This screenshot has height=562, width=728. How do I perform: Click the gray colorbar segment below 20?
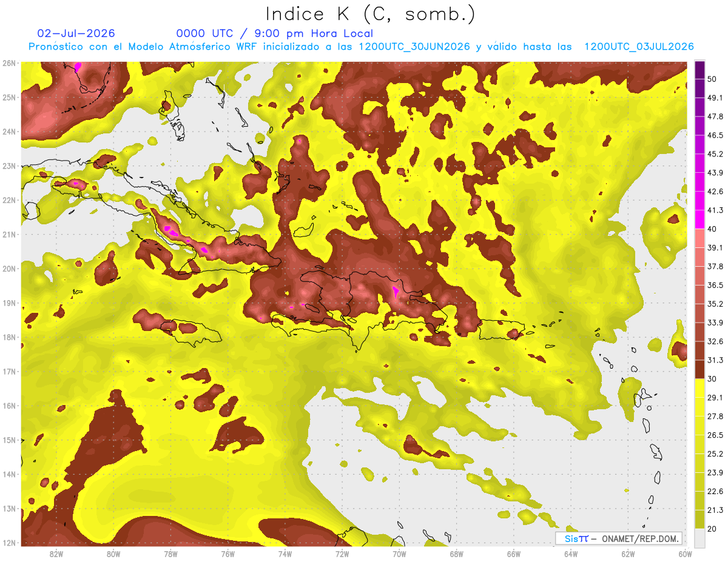click(x=700, y=538)
